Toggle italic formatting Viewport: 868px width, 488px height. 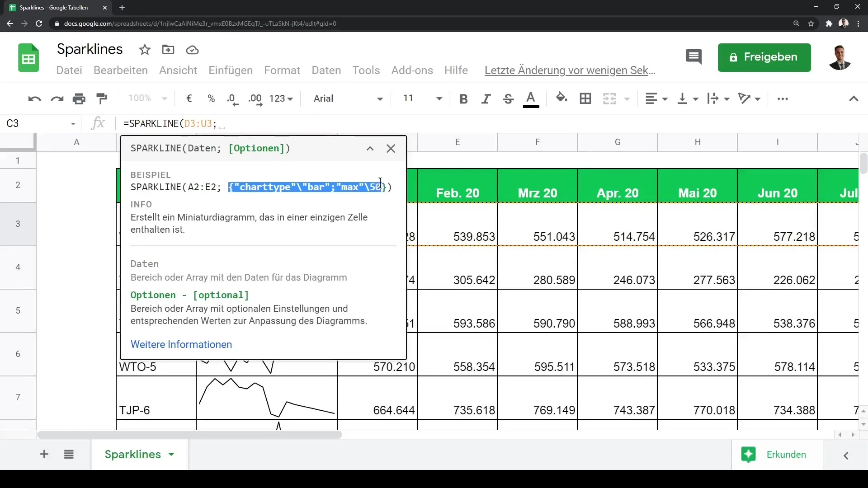click(486, 99)
